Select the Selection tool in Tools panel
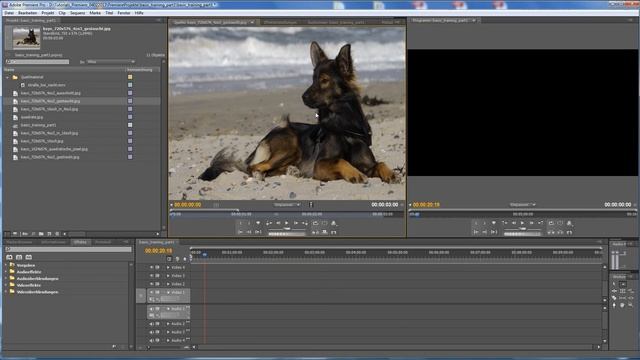The image size is (640, 360). pyautogui.click(x=614, y=284)
